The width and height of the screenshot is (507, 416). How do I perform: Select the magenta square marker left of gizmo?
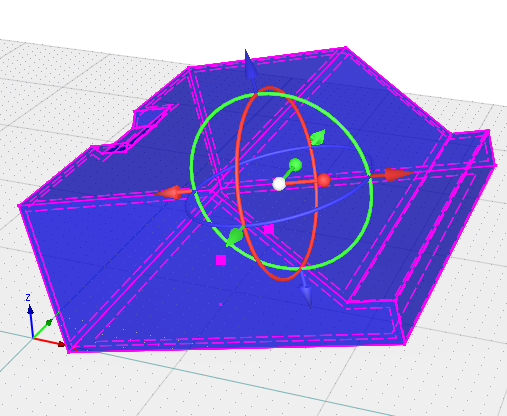[x=221, y=260]
